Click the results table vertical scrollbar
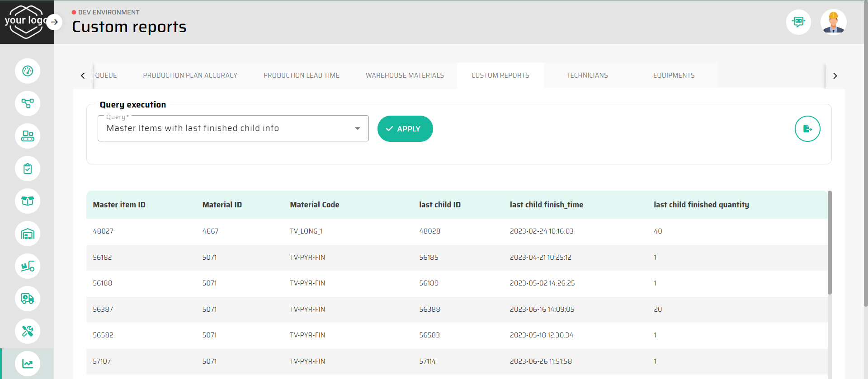Screen dimensions: 868x379 click(830, 244)
